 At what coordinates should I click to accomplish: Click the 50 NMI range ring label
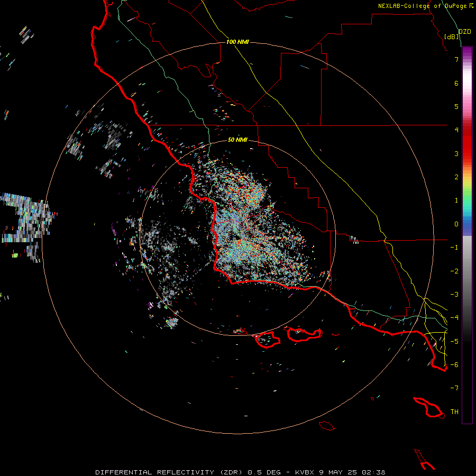237,140
